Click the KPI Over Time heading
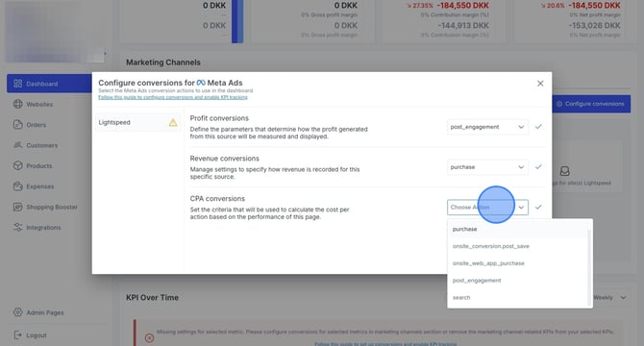This screenshot has width=644, height=346. (x=152, y=298)
